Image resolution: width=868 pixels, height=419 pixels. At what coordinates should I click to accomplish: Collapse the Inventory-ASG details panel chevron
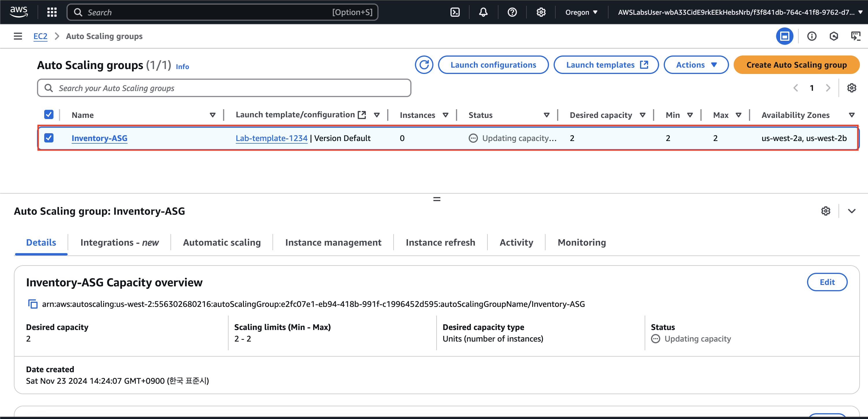click(852, 211)
